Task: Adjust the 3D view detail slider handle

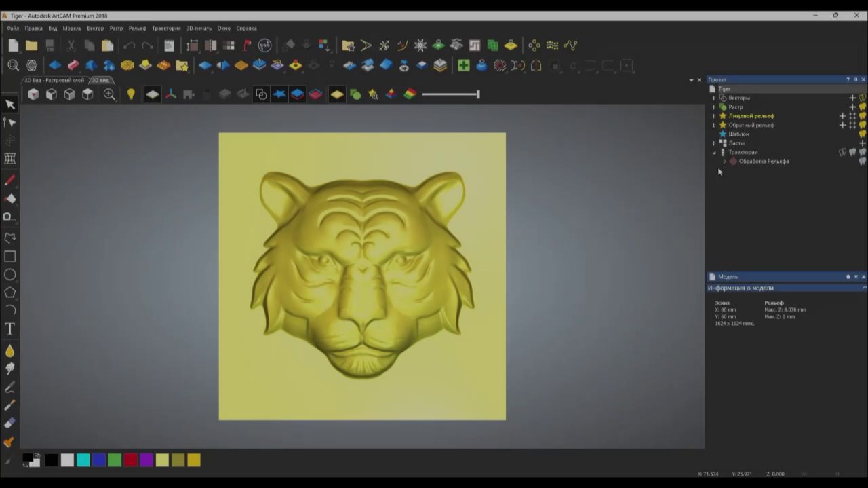Action: pos(478,94)
